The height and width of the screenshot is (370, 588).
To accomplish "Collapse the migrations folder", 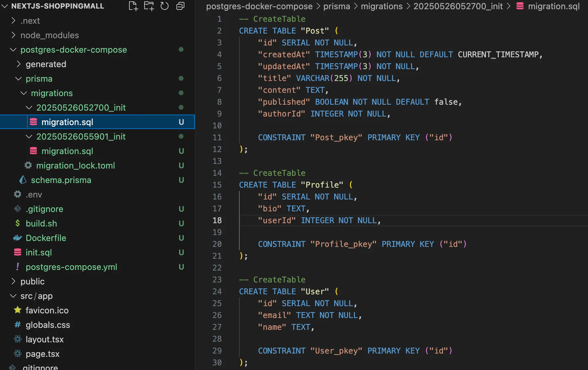I will (x=24, y=93).
